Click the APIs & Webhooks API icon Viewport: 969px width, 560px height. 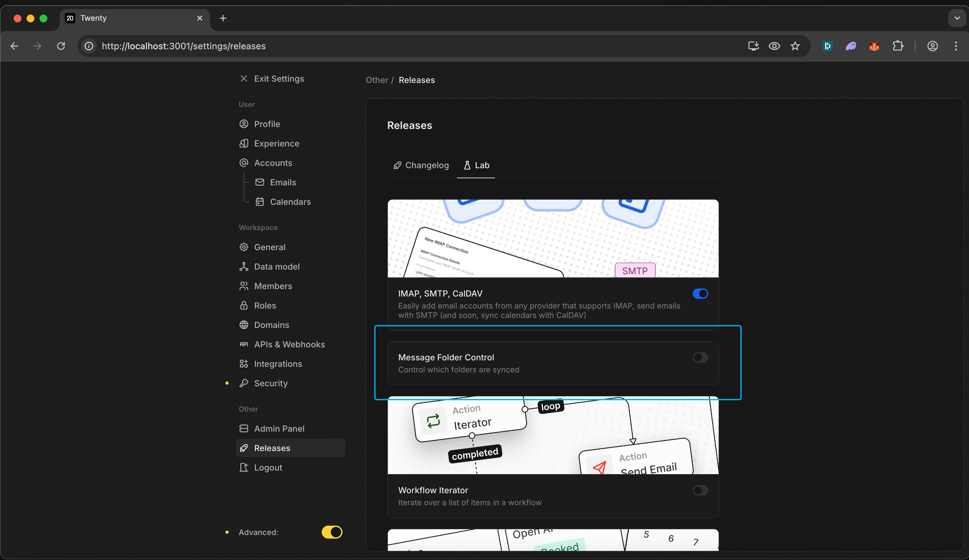pyautogui.click(x=244, y=344)
